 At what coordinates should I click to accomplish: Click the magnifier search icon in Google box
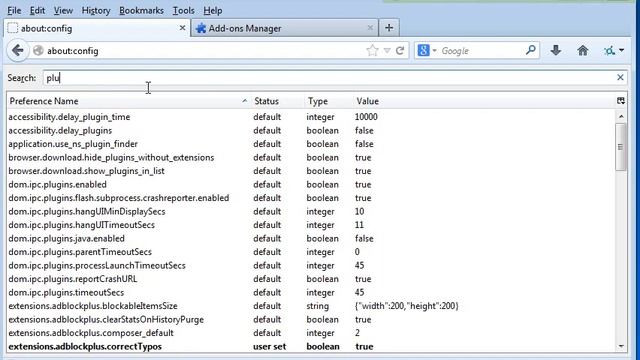point(530,51)
